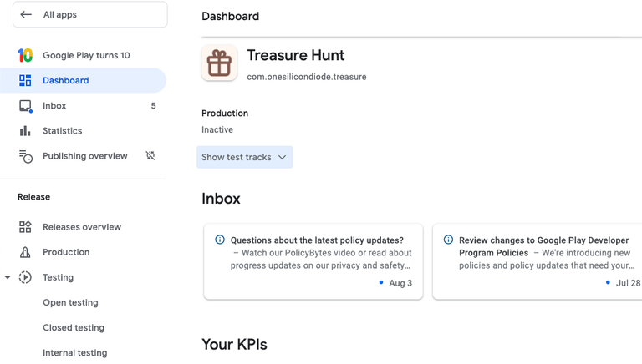The width and height of the screenshot is (642, 364).
Task: Click the Treasure Hunt gift app icon
Action: pos(219,63)
